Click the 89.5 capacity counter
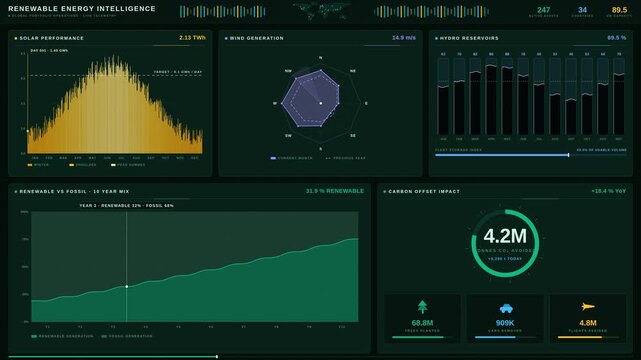Viewport: 641px width, 360px height. coord(619,10)
